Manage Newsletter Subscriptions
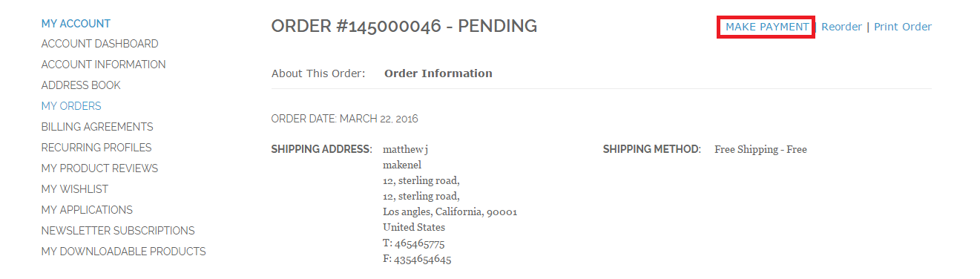 [118, 231]
